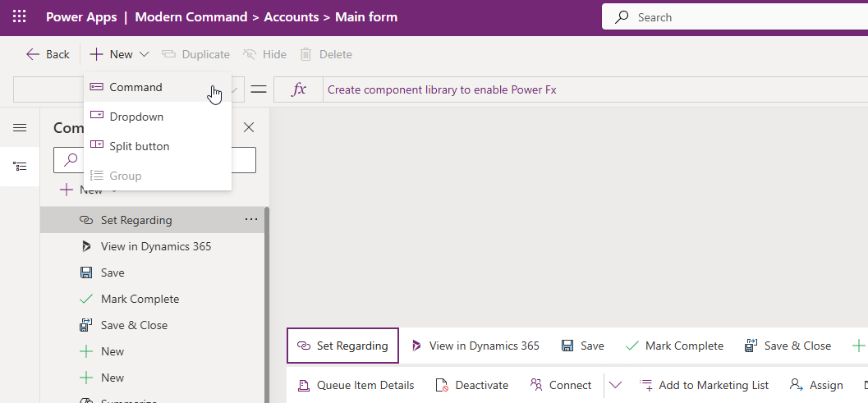This screenshot has height=403, width=868.
Task: Open options for Set Regarding row
Action: [x=251, y=220]
